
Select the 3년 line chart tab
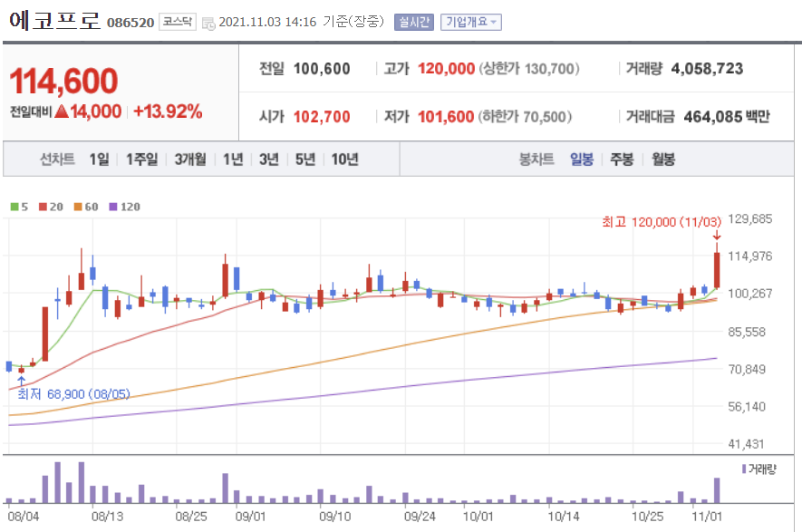point(269,160)
